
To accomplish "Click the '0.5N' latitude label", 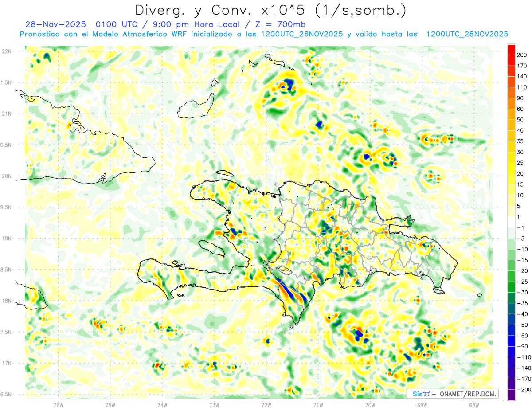I will tap(6, 145).
